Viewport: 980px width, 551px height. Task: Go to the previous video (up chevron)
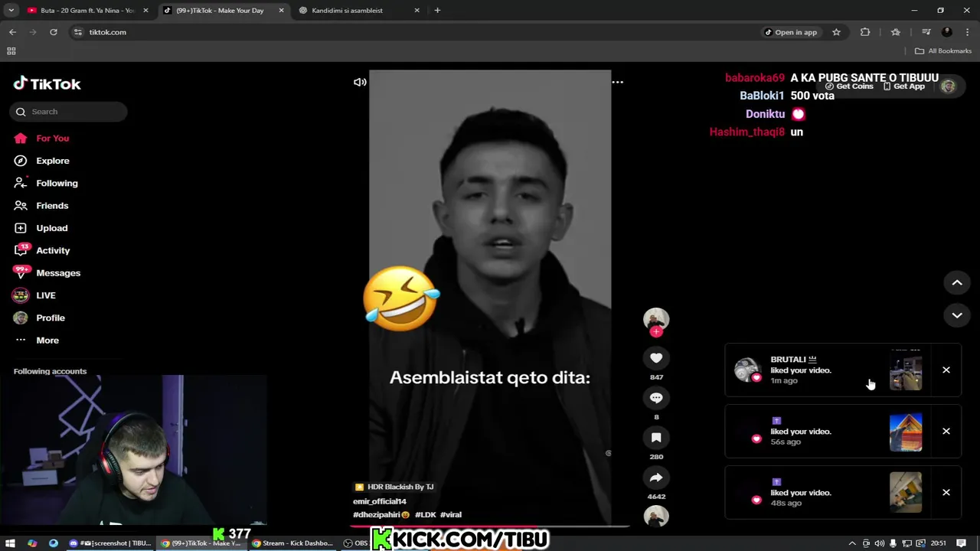[x=957, y=283]
